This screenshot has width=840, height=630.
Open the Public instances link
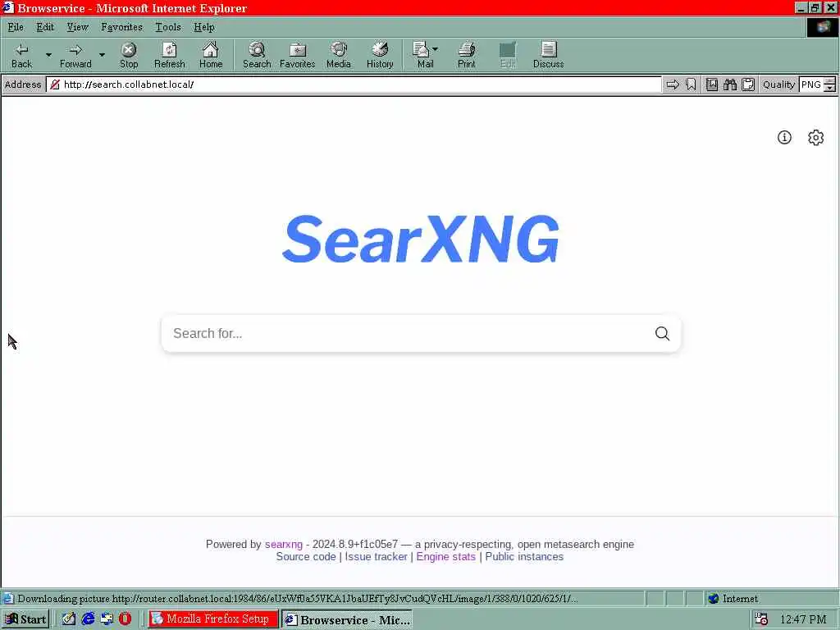pyautogui.click(x=524, y=557)
